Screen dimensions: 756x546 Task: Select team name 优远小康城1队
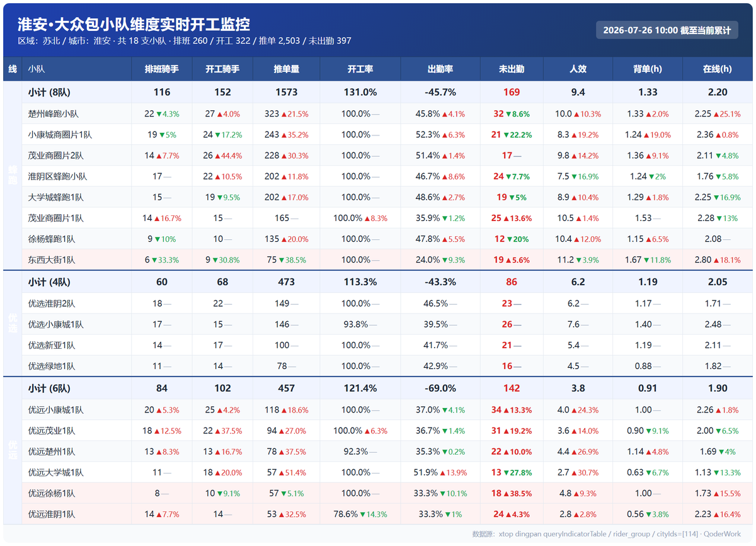click(x=56, y=410)
